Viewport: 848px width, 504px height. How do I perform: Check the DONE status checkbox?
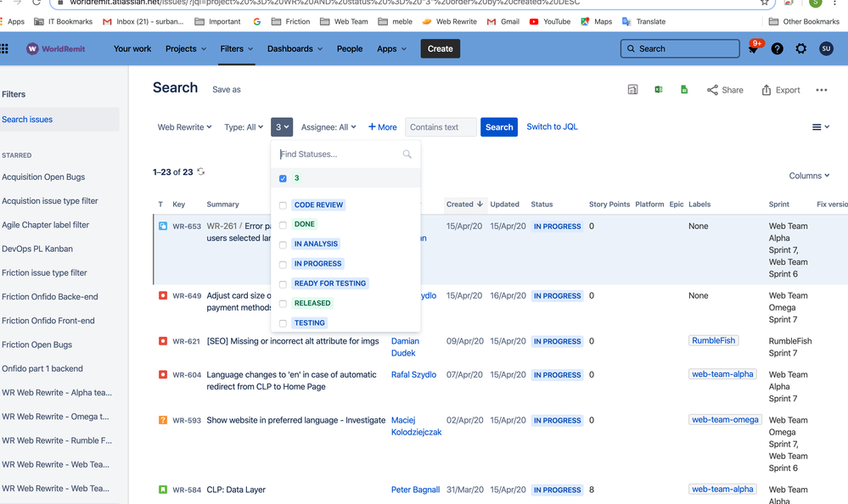click(284, 224)
